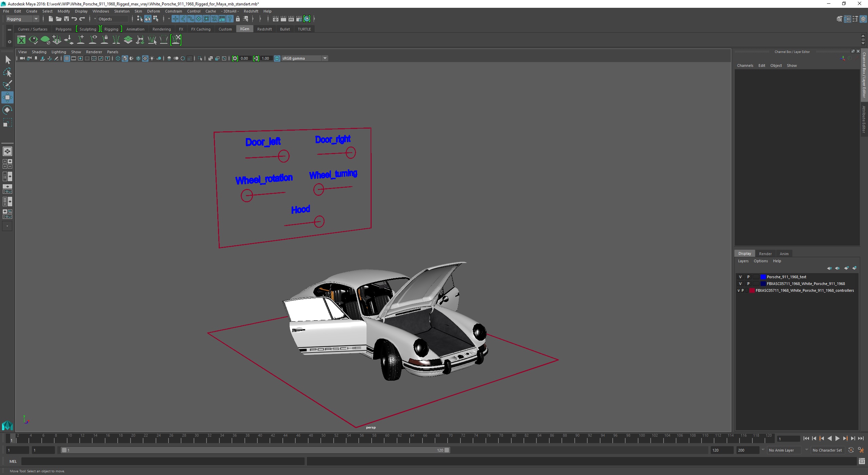Toggle viewport grid display button
Viewport: 868px width, 475px height.
click(67, 58)
